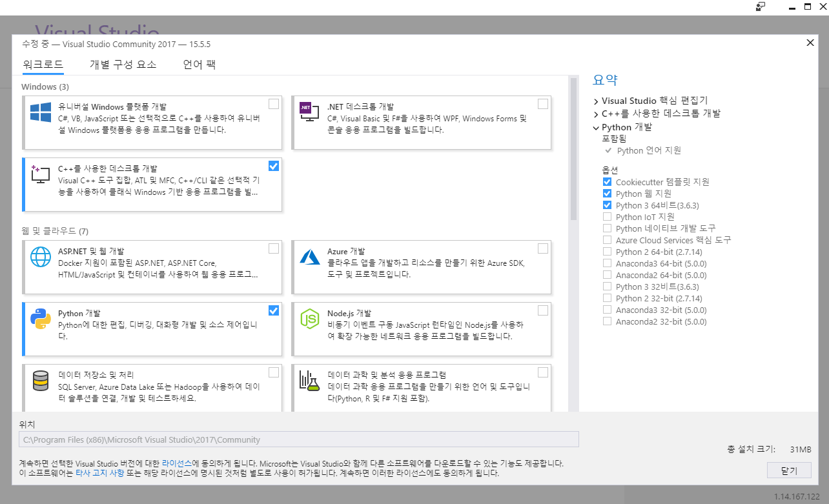The width and height of the screenshot is (829, 504).
Task: Collapse the Python development summary section
Action: click(596, 128)
